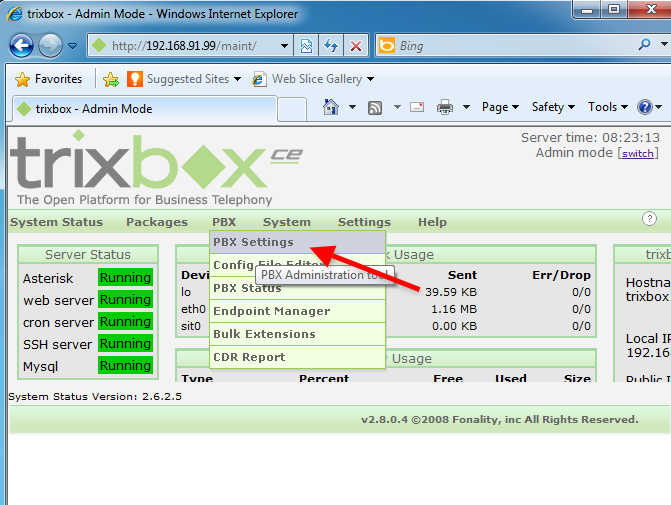
Task: Open the Page menu
Action: (x=500, y=107)
